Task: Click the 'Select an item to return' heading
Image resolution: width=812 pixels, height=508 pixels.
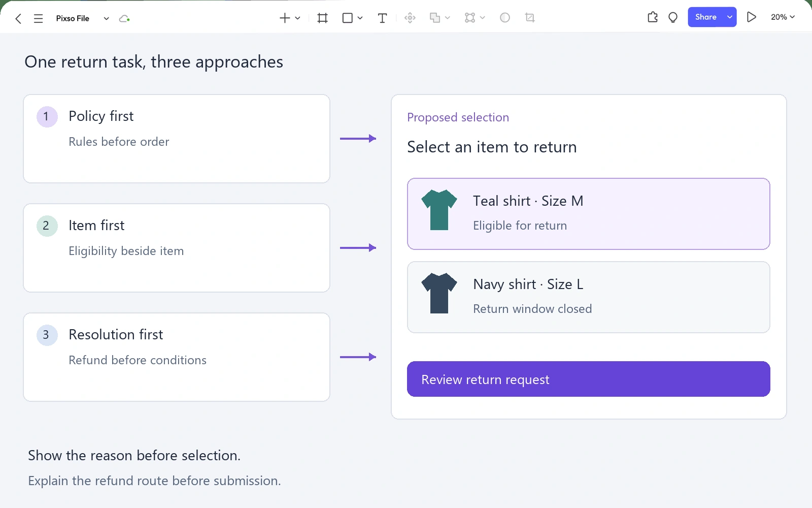Action: click(x=492, y=147)
